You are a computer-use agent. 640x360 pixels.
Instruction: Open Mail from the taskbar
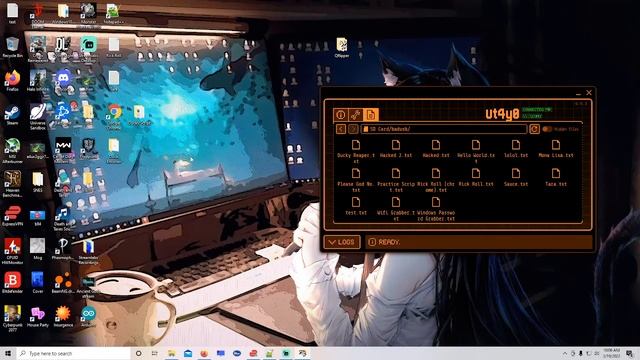[x=188, y=353]
